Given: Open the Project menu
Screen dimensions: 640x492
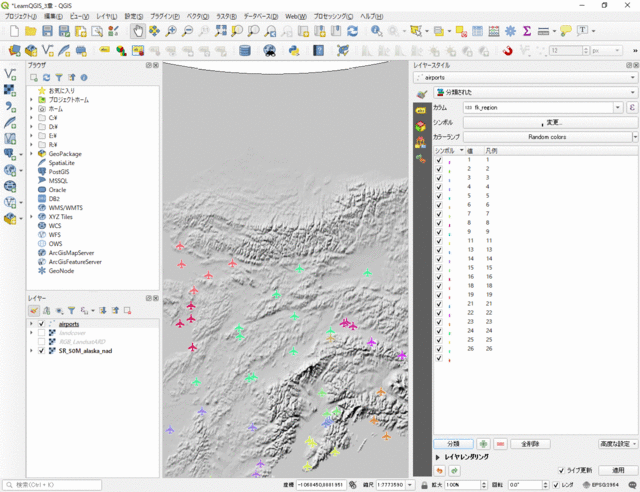Looking at the screenshot, I should click(20, 16).
